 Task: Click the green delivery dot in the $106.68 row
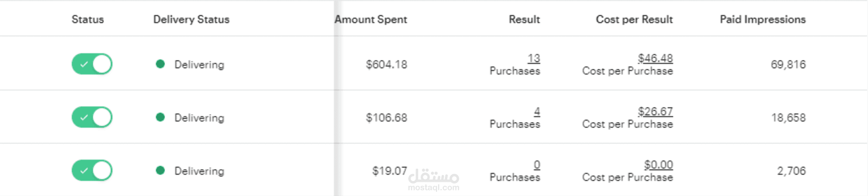[160, 118]
